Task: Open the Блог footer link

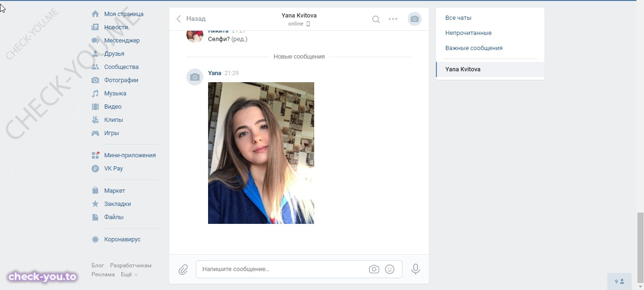Action: click(x=98, y=265)
